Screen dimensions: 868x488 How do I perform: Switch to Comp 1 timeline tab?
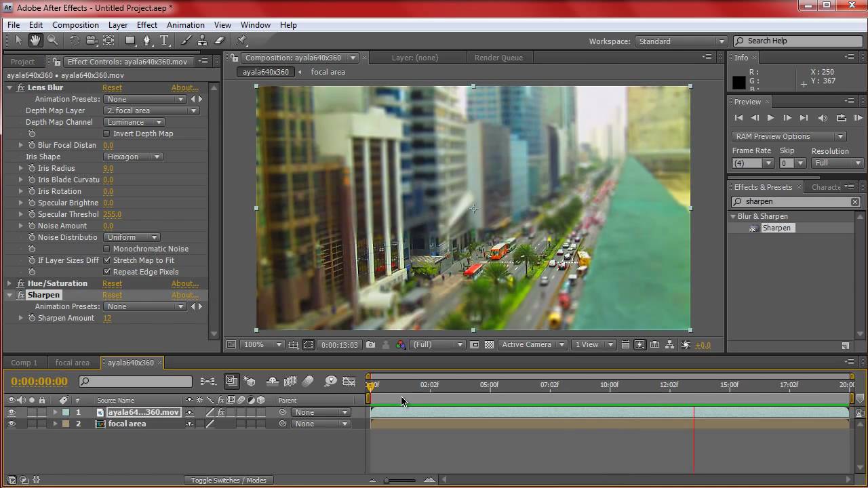tap(24, 363)
